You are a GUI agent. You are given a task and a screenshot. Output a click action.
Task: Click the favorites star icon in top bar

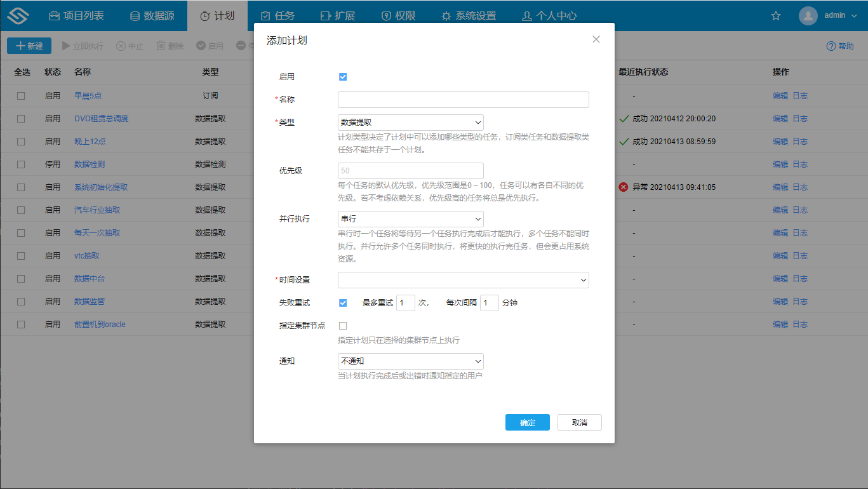[775, 15]
